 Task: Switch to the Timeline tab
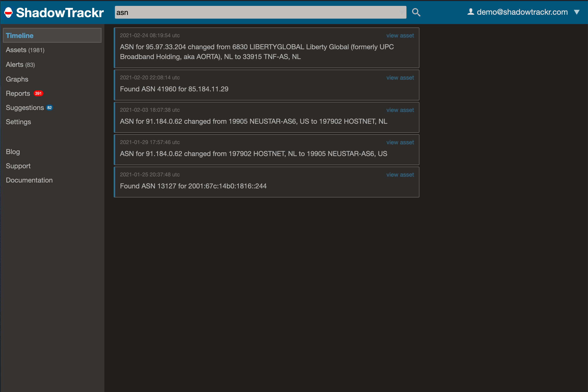pyautogui.click(x=20, y=36)
